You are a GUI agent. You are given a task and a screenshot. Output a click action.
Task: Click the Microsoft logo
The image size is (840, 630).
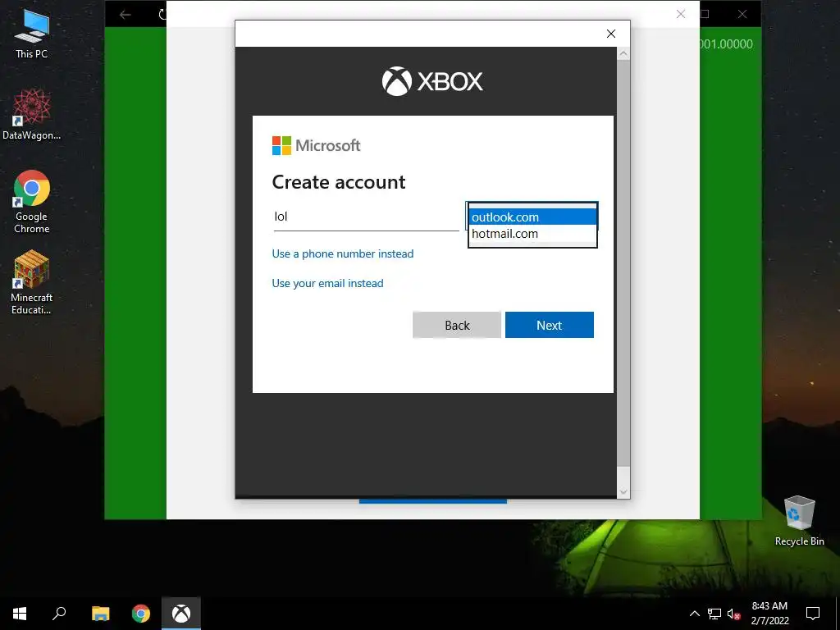pos(316,145)
